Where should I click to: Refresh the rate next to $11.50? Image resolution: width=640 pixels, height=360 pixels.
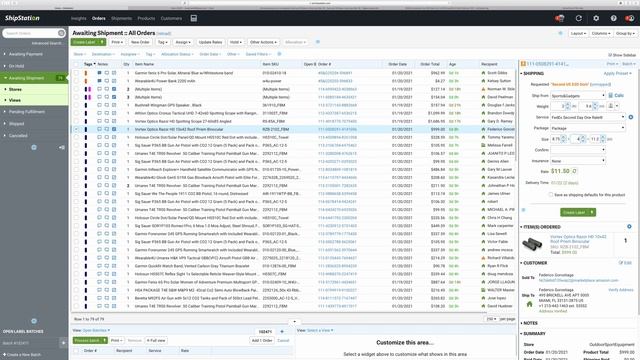(574, 171)
